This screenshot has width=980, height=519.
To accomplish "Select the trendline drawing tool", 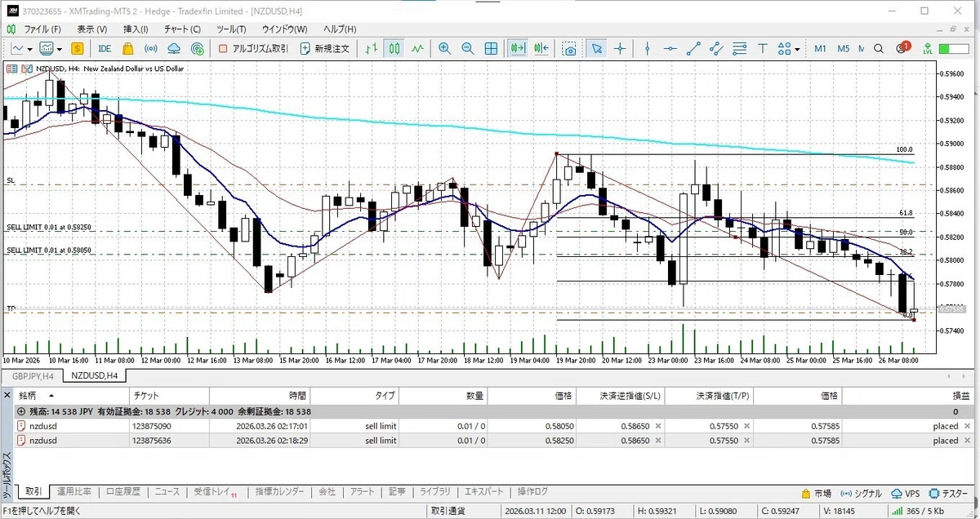I will pos(693,48).
